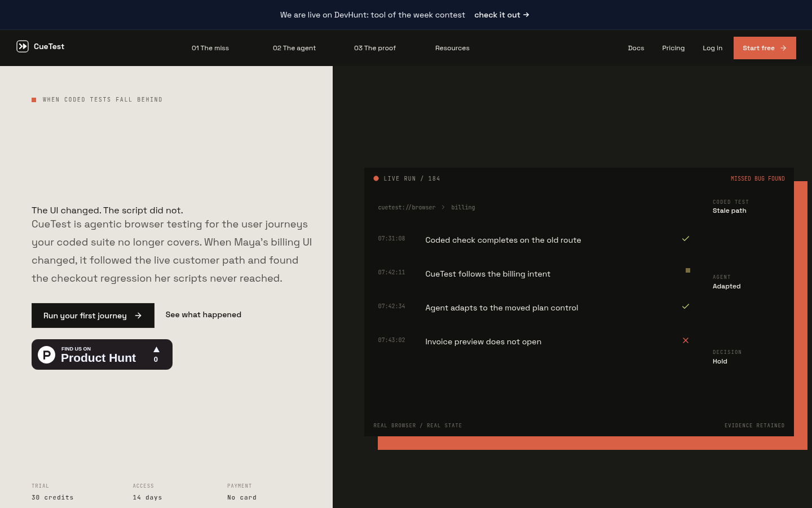Image resolution: width=812 pixels, height=508 pixels.
Task: Click Run your first journey button
Action: tap(93, 316)
